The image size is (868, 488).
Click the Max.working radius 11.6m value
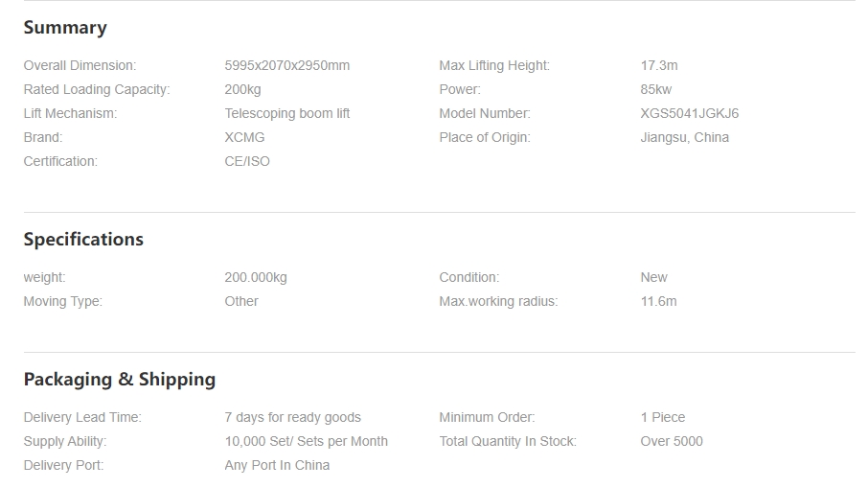click(x=658, y=301)
